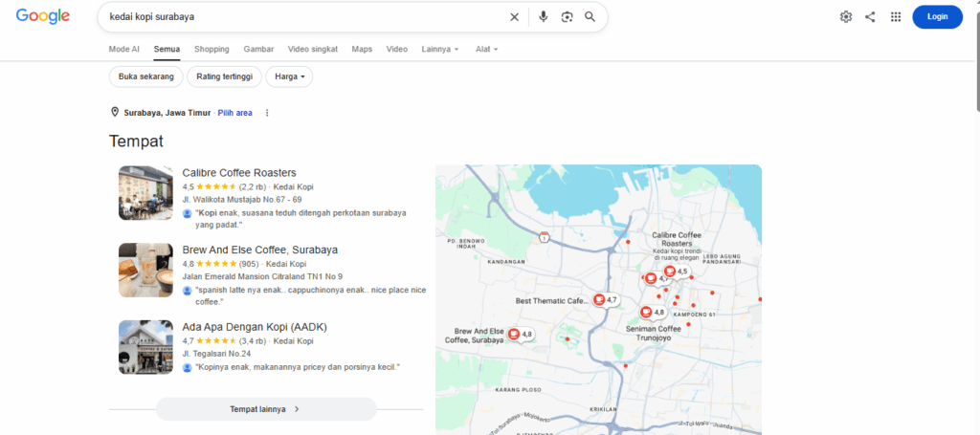Click address Jl. Tegalsari No.24
980x435 pixels.
point(216,354)
